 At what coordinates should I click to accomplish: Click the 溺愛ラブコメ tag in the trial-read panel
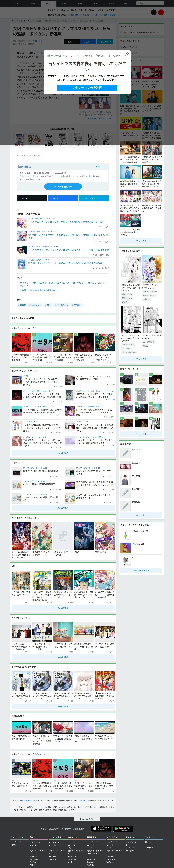pos(127,294)
